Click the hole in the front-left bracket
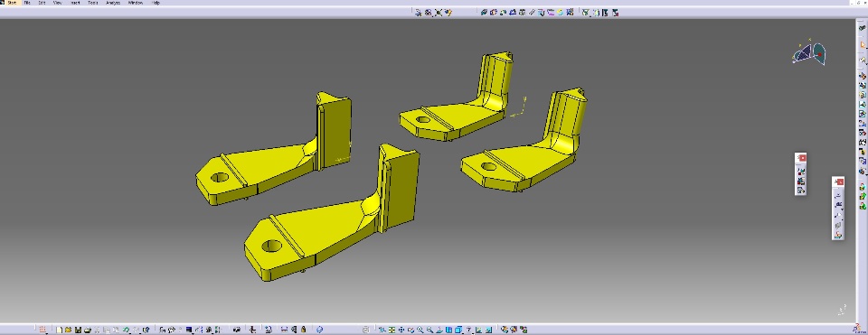 click(x=271, y=246)
